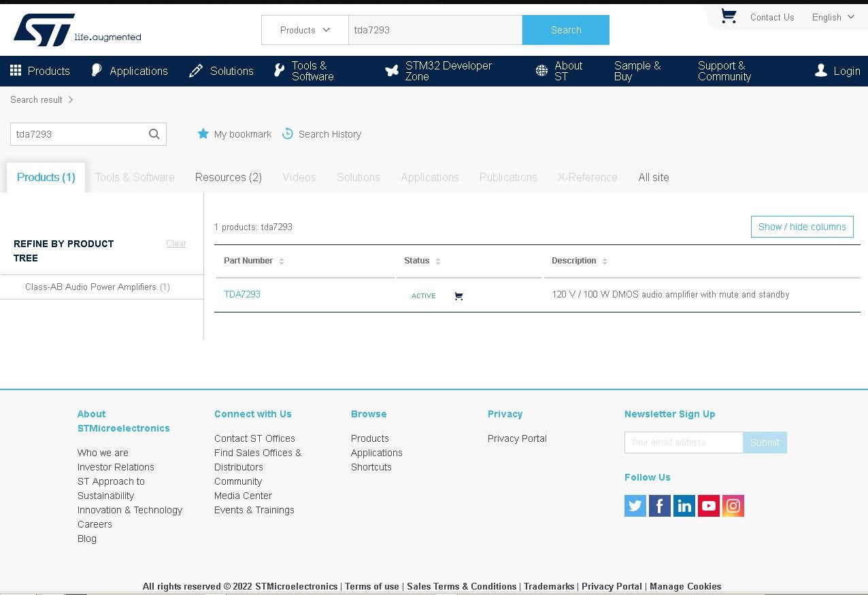Open Innovation & Technology link

130,510
